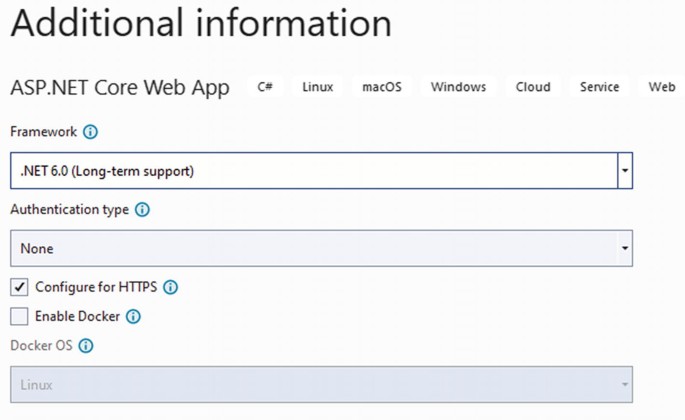Viewport: 685px width, 420px height.
Task: Click the C# language tag
Action: (x=265, y=87)
